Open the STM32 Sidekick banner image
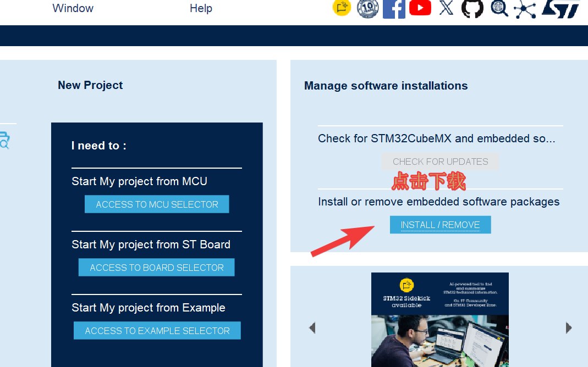 [x=440, y=320]
